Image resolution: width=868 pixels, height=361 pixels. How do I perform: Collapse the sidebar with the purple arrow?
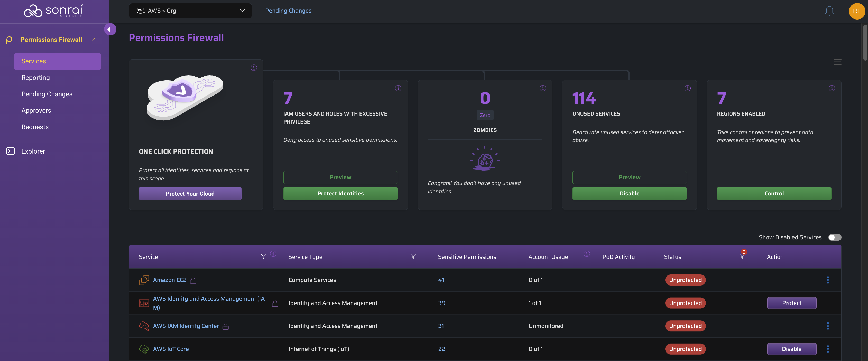[x=110, y=29]
